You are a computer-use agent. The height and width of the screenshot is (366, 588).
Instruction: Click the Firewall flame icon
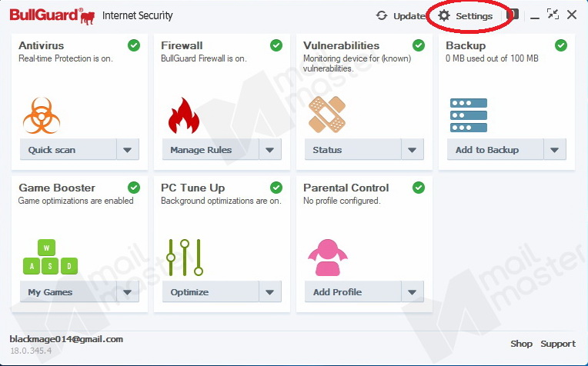184,115
